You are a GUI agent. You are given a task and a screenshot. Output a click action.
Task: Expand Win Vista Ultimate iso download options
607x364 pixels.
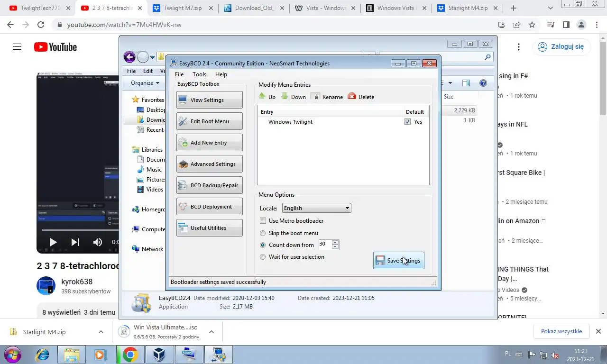click(212, 332)
